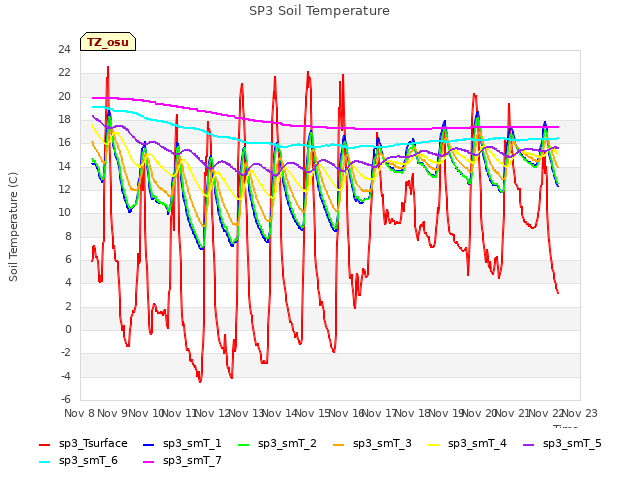
Task: Select the sp3_smT_5 legend entry
Action: tap(562, 444)
